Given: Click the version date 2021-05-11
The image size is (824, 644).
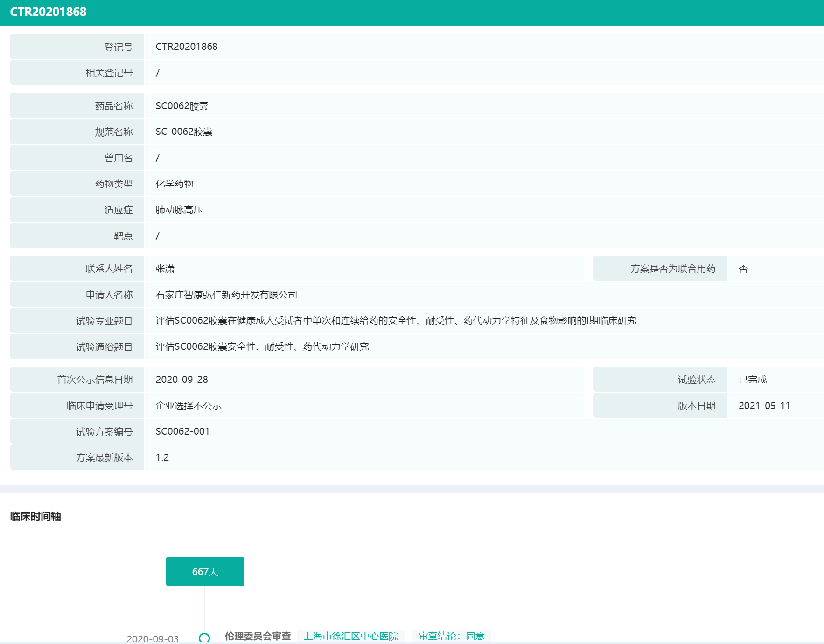Looking at the screenshot, I should pyautogui.click(x=764, y=406).
